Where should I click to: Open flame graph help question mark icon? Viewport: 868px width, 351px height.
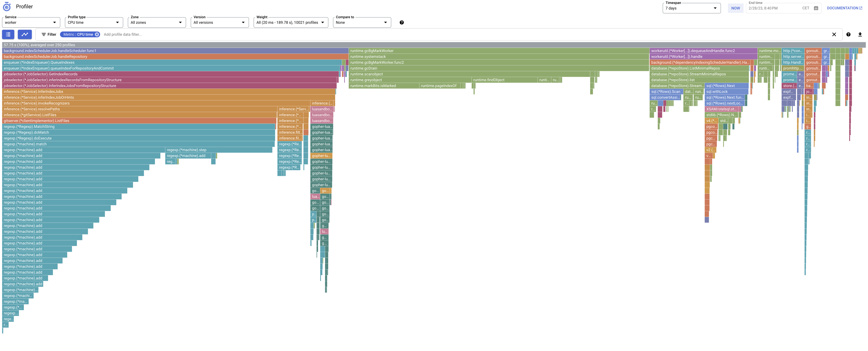[848, 34]
